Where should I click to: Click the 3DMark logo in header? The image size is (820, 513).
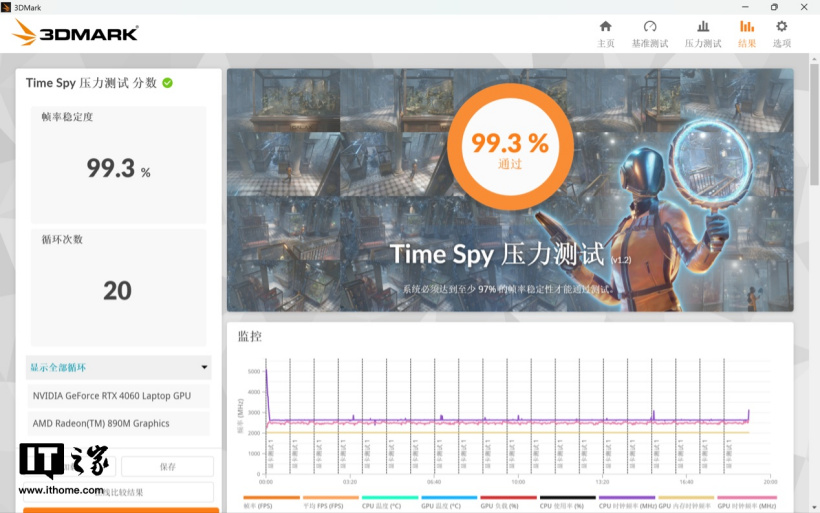[75, 33]
